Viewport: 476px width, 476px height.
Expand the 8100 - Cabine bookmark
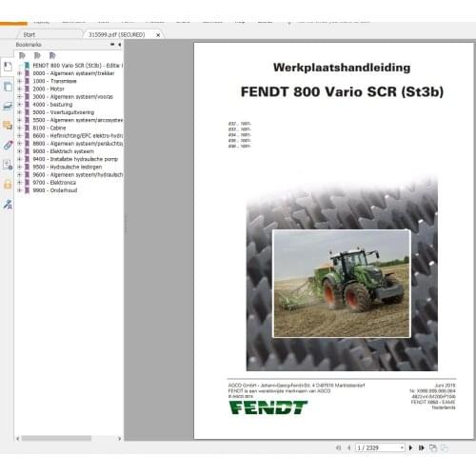tap(20, 128)
